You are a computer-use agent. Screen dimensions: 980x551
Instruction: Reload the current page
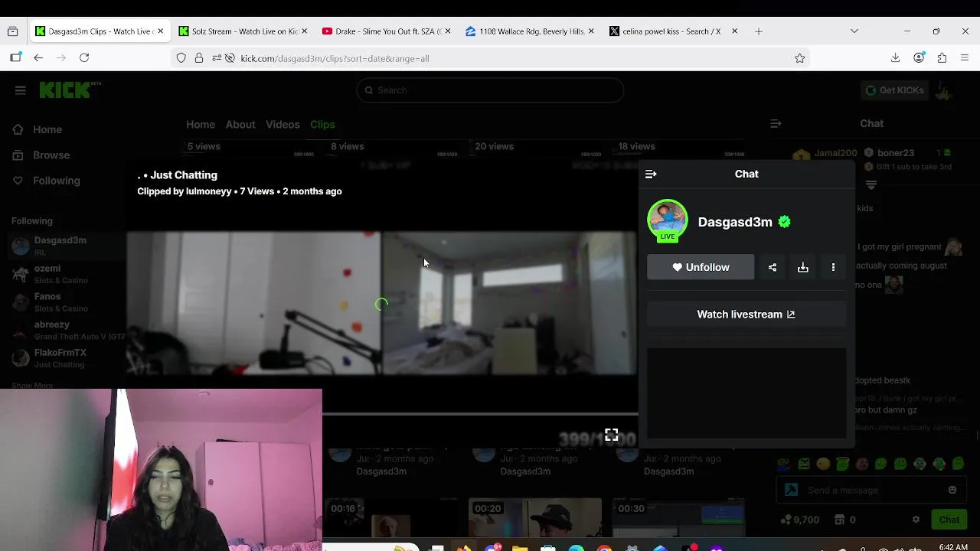84,58
